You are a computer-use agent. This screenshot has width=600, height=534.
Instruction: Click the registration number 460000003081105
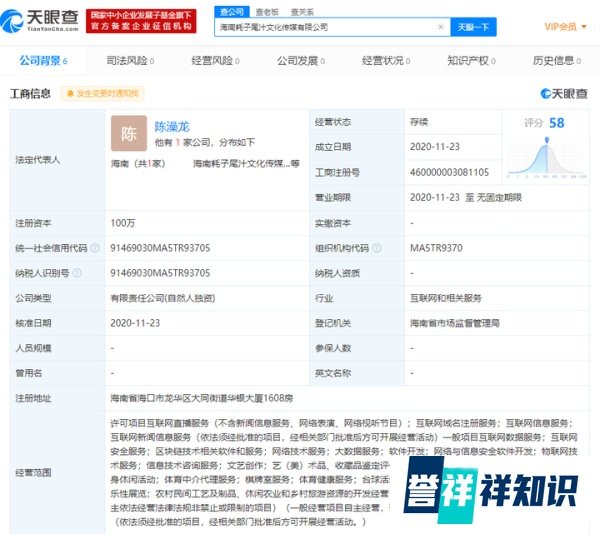(x=450, y=173)
